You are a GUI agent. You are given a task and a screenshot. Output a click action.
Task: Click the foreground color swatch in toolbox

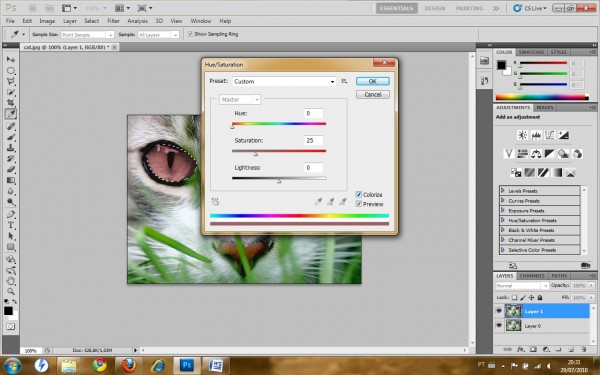[x=8, y=311]
